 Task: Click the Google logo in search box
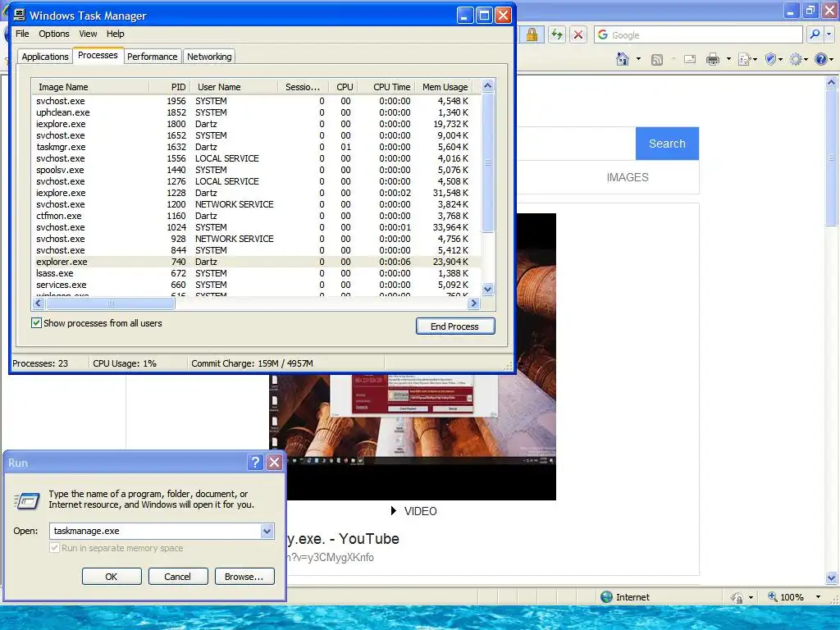[603, 34]
